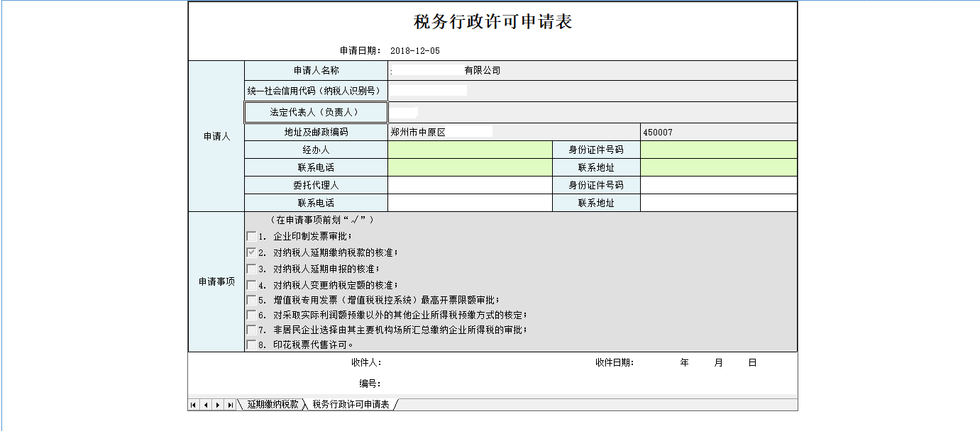Check option 4 对纳税人变更纳税定额的核准
This screenshot has height=431, width=980.
coord(251,284)
